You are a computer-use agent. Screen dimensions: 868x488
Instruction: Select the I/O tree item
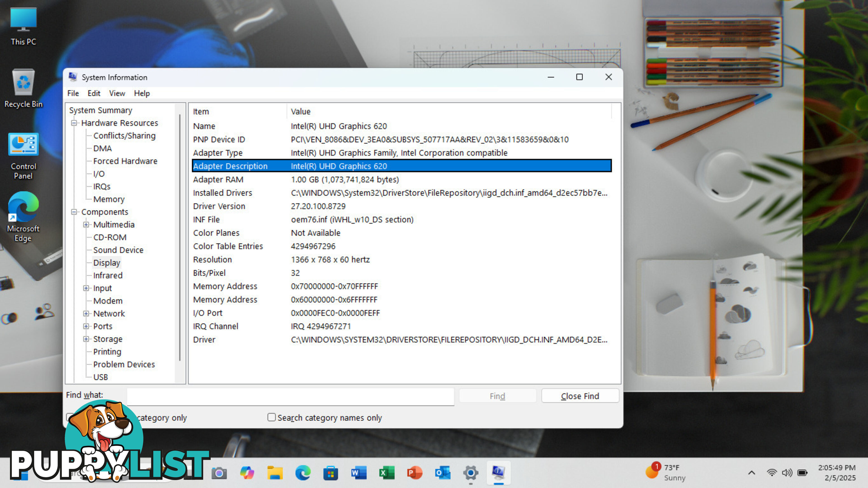99,174
